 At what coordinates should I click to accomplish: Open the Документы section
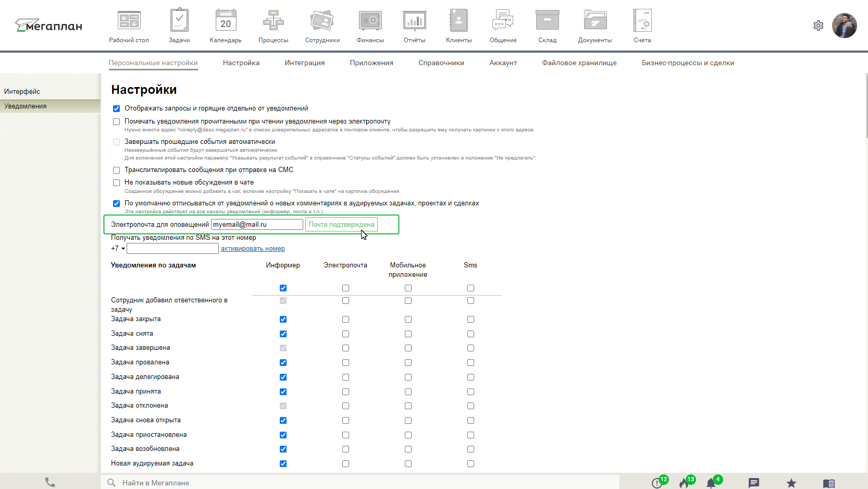coord(595,26)
